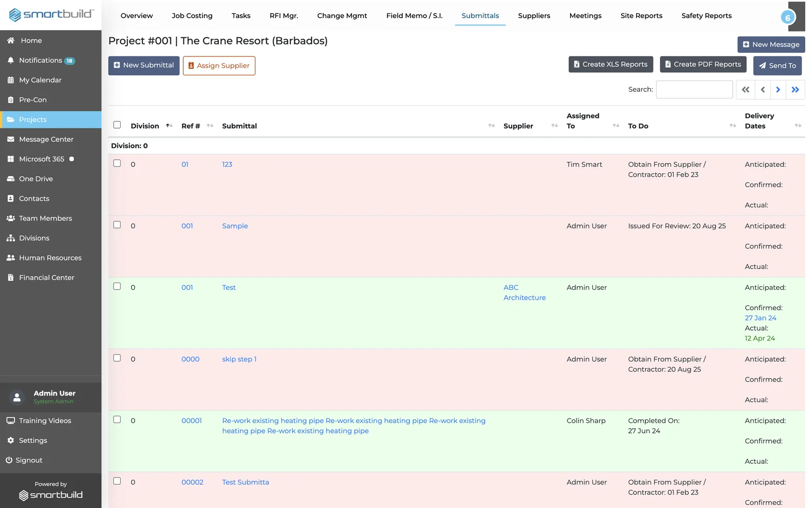Switch to the Job Costing tab
This screenshot has height=508, width=812.
click(x=192, y=16)
